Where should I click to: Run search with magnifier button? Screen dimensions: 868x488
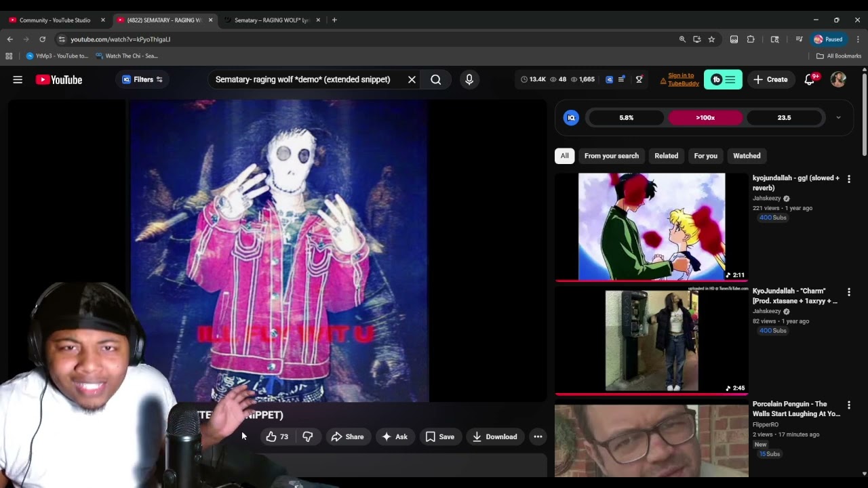[436, 79]
